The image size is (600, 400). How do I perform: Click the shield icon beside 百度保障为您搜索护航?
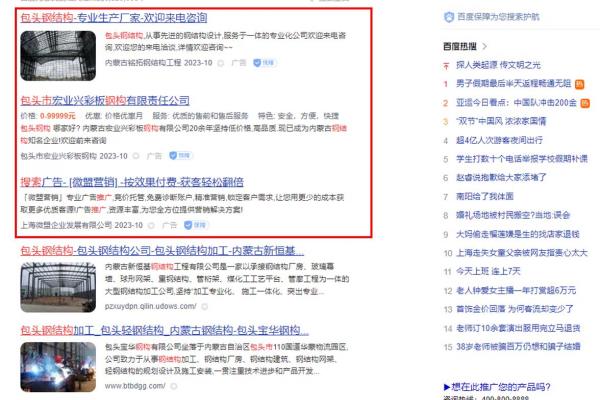click(448, 17)
